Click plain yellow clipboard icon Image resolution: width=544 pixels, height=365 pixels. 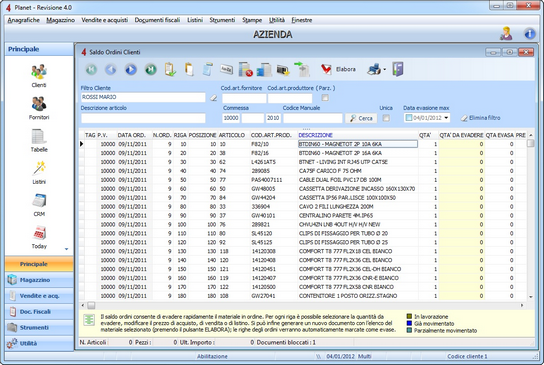pos(189,69)
